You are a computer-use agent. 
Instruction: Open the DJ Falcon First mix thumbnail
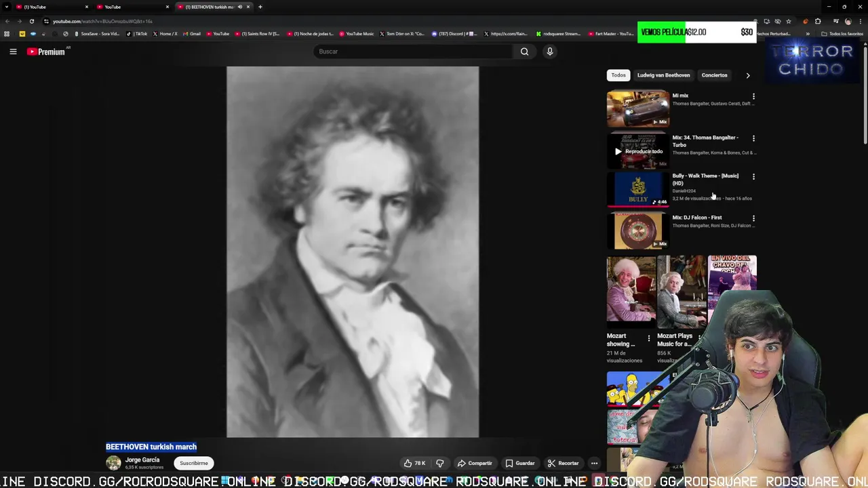tap(638, 231)
